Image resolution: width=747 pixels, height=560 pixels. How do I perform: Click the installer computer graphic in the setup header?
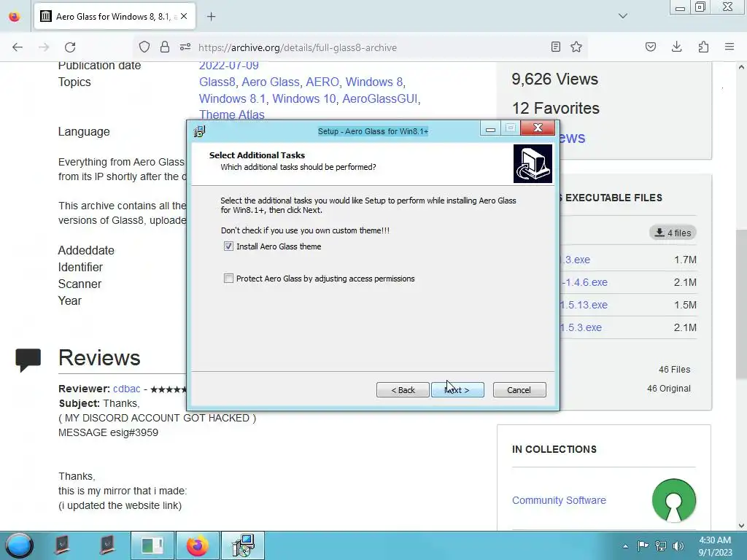[x=533, y=164]
